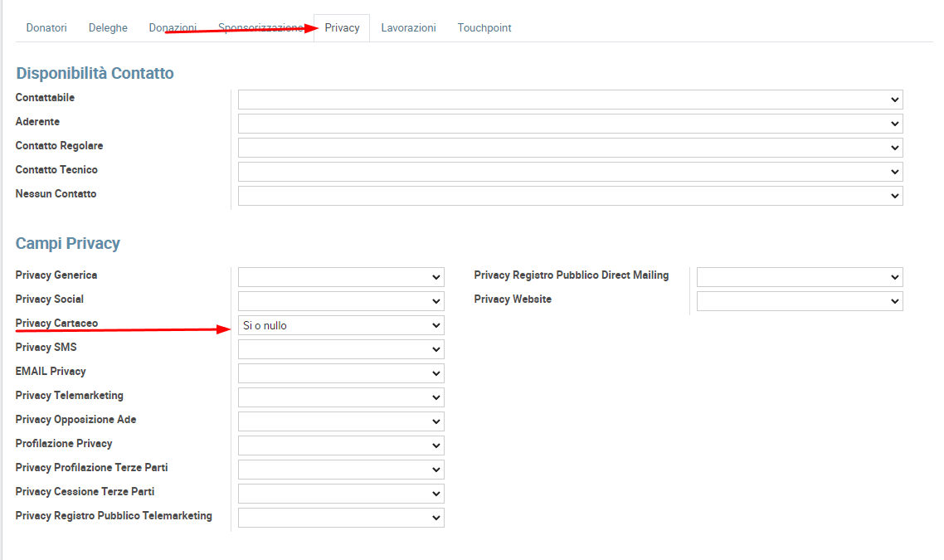
Task: Expand the Contatto Regolare dropdown
Action: tap(570, 148)
